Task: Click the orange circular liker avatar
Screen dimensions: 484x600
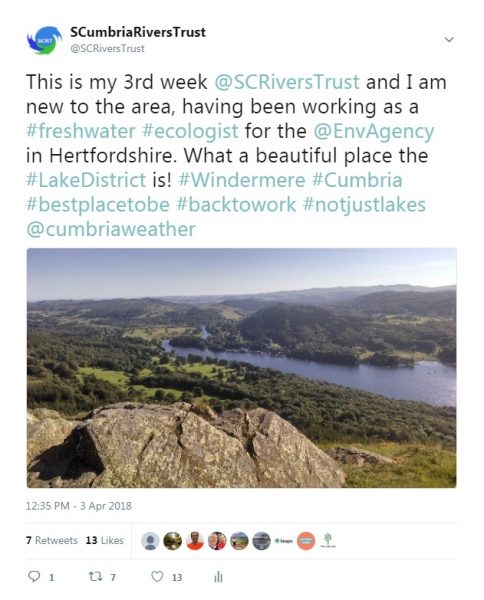Action: coord(306,541)
